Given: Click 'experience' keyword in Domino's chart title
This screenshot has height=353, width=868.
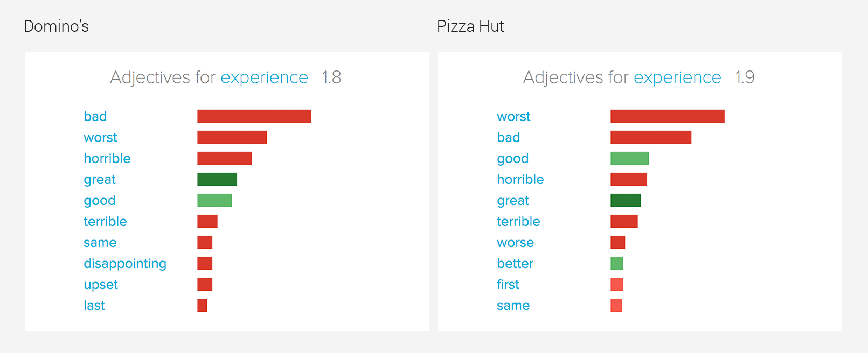Looking at the screenshot, I should [264, 77].
